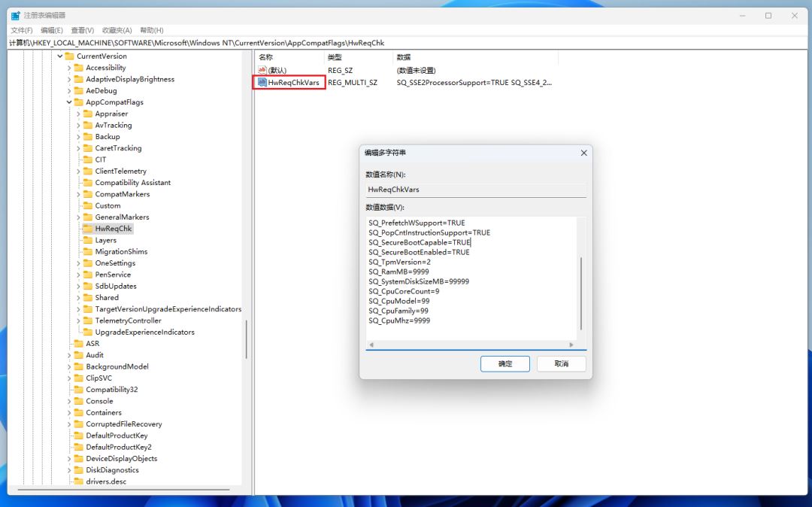Click the Appraiser folder icon
Image resolution: width=812 pixels, height=507 pixels.
coord(87,114)
